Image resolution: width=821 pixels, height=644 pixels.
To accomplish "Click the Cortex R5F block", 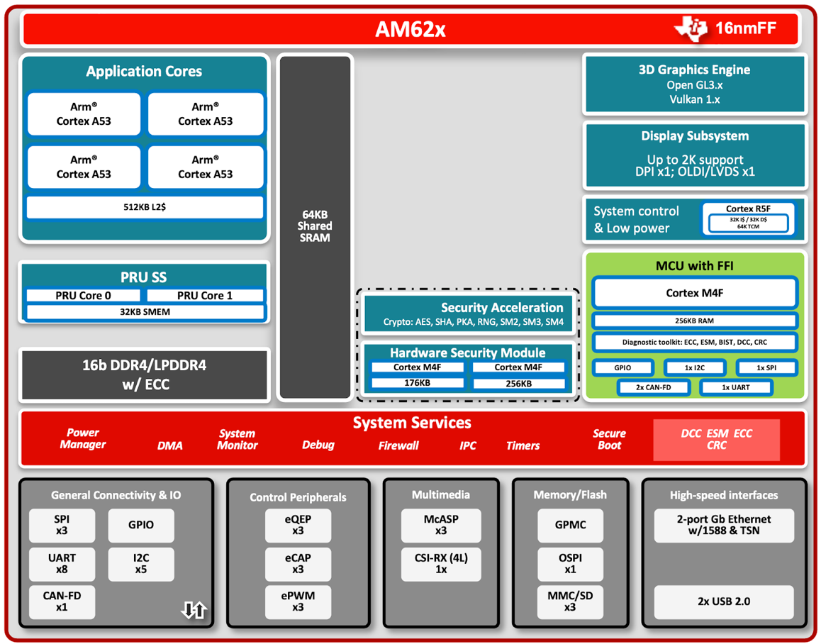I will 748,218.
